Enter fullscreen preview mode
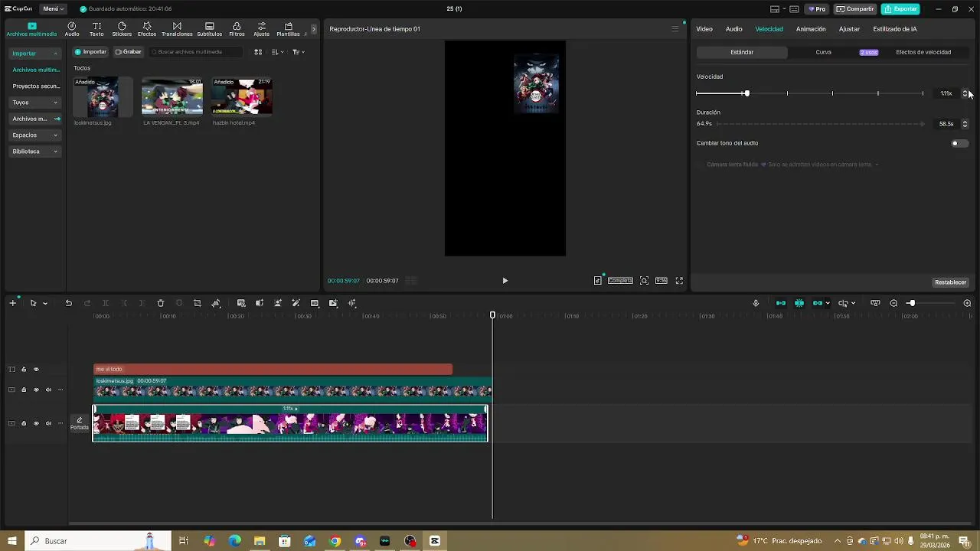980x551 pixels. click(x=679, y=281)
